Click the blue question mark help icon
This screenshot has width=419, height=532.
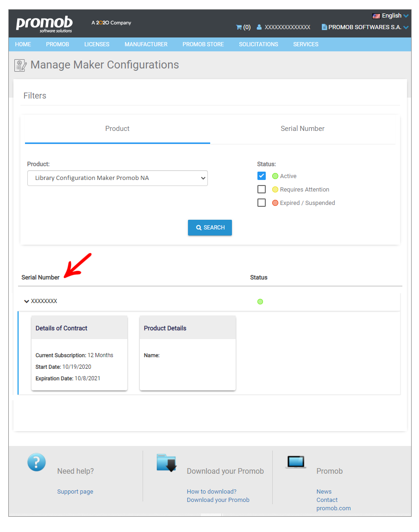pos(37,462)
